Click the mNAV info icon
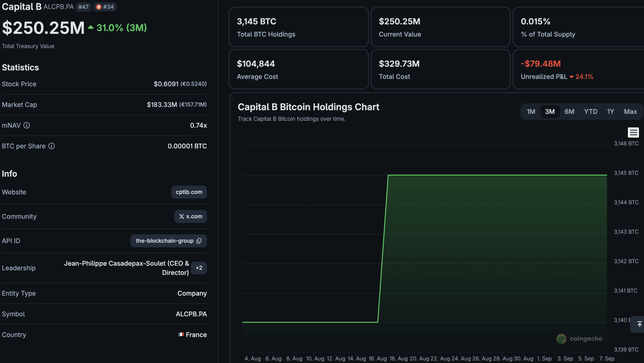The height and width of the screenshot is (363, 644). tap(27, 125)
